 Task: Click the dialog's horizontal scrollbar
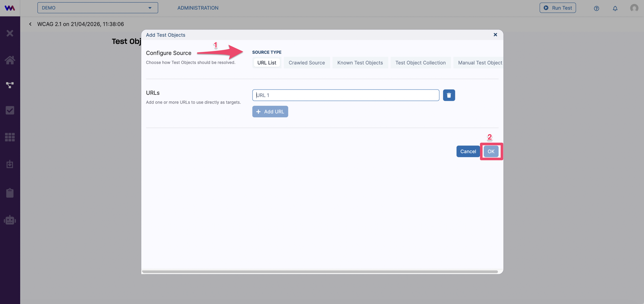click(x=320, y=271)
